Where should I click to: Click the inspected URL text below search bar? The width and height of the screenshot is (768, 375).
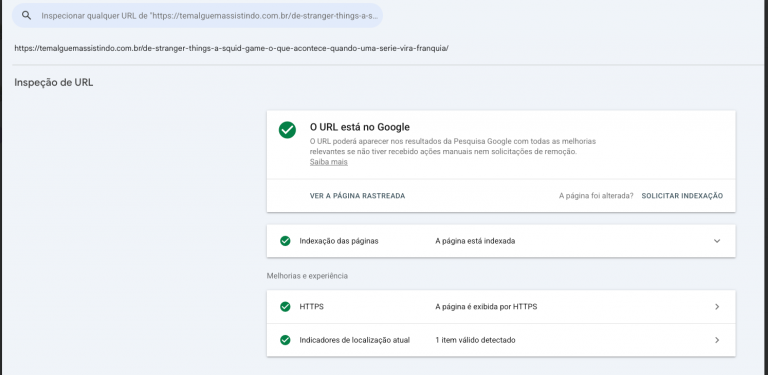coord(232,48)
